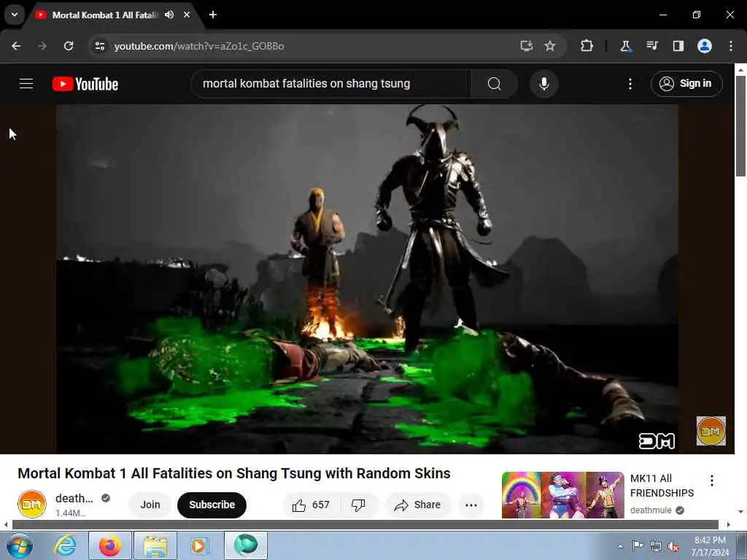
Task: Click the horizontal scrollbar at bottom
Action: point(365,525)
